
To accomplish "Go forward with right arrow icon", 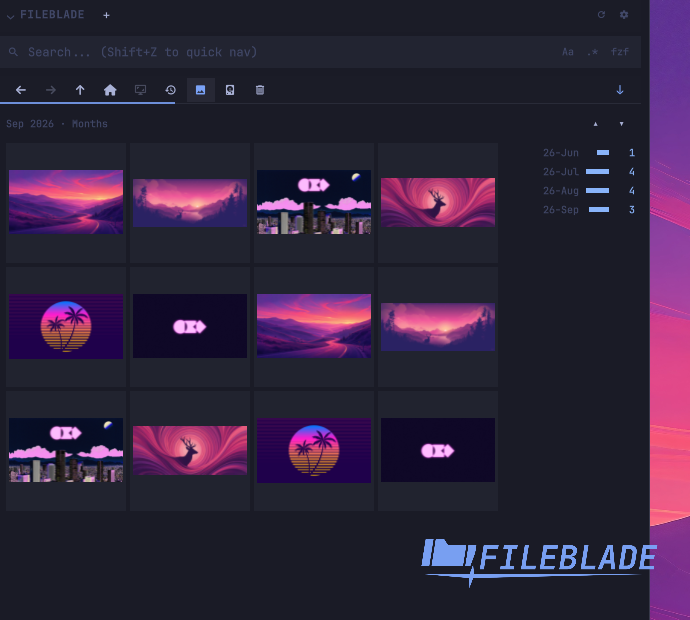I will tap(51, 90).
